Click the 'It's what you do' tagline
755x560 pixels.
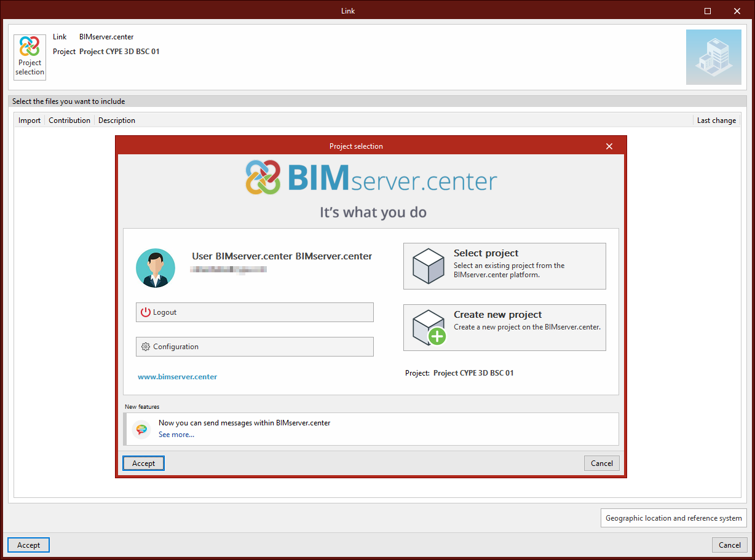click(x=373, y=213)
